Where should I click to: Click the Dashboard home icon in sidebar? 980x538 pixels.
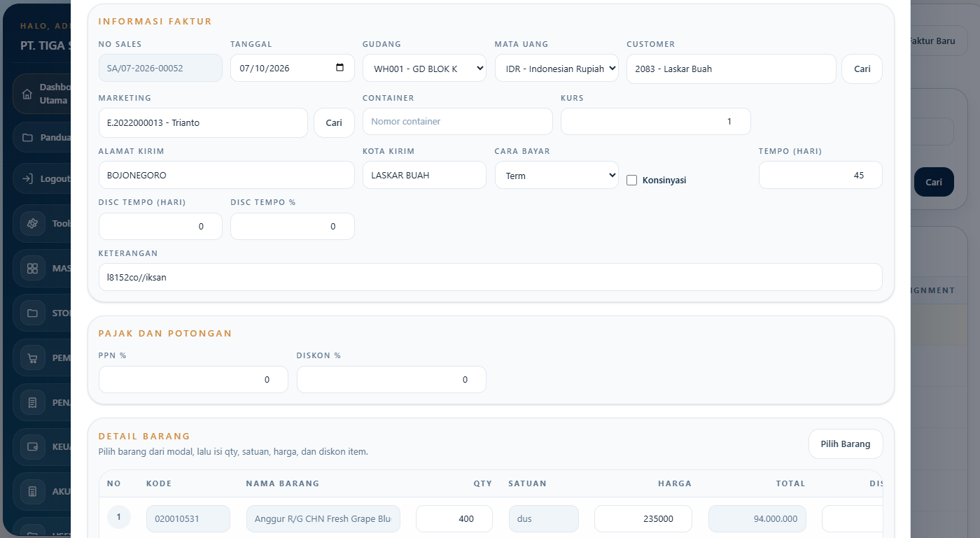27,94
